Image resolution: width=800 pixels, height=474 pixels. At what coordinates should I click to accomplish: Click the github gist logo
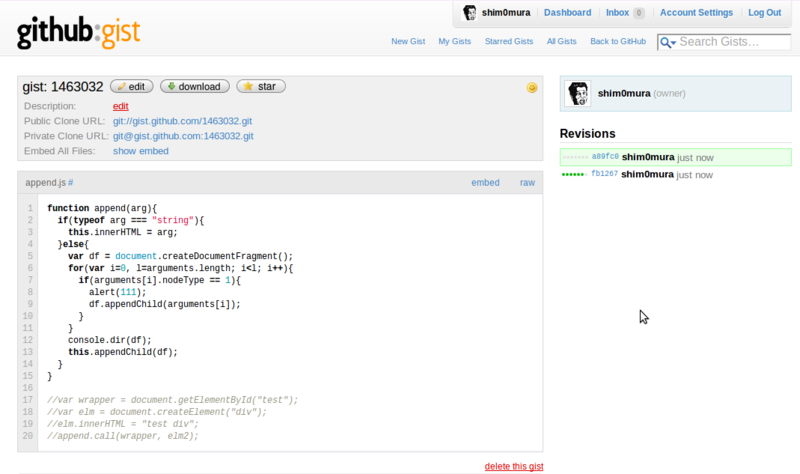[78, 32]
